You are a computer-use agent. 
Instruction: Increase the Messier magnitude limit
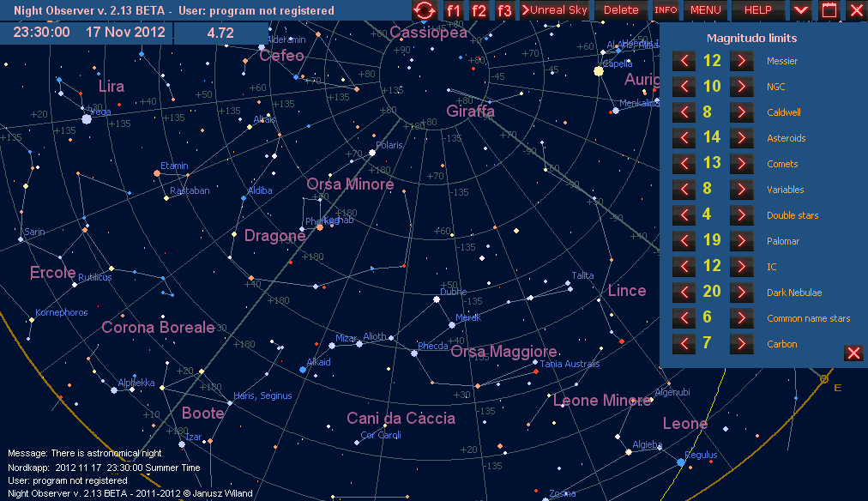[742, 61]
